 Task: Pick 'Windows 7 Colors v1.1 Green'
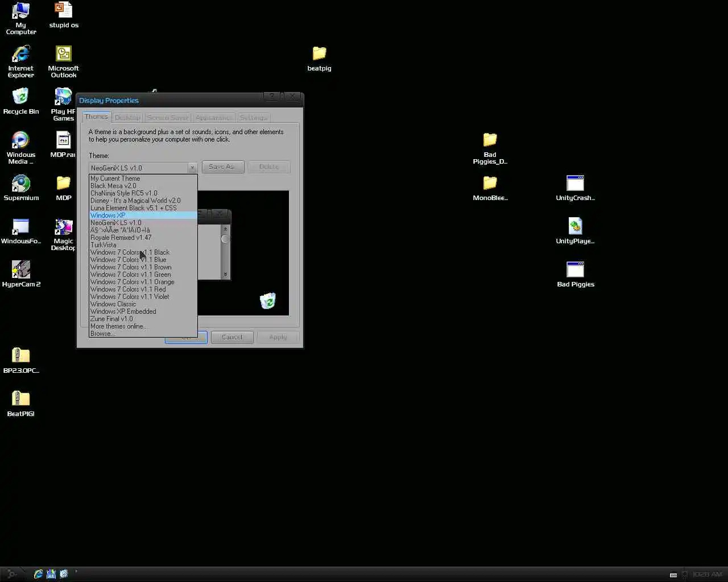pos(143,275)
